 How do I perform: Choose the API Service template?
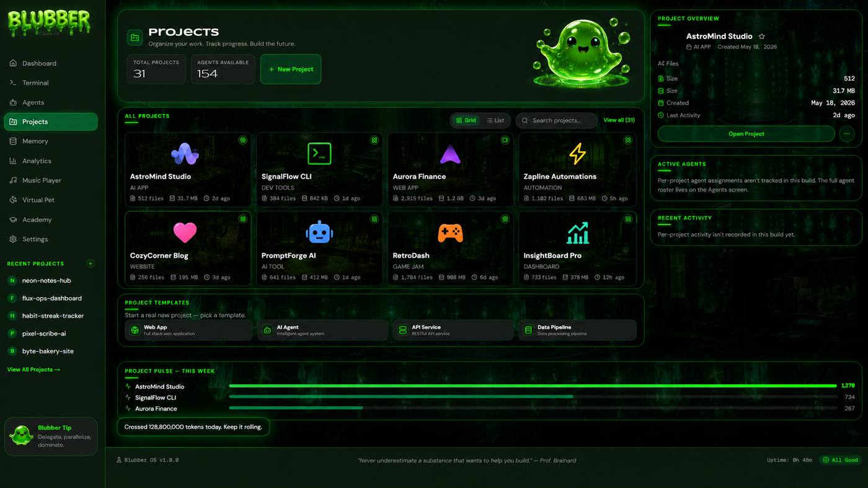(453, 330)
